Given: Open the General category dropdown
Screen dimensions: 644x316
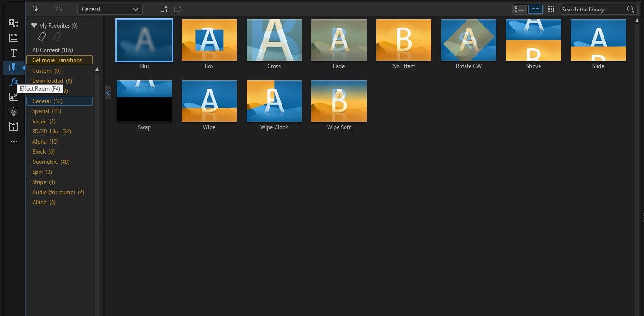Looking at the screenshot, I should click(x=109, y=9).
